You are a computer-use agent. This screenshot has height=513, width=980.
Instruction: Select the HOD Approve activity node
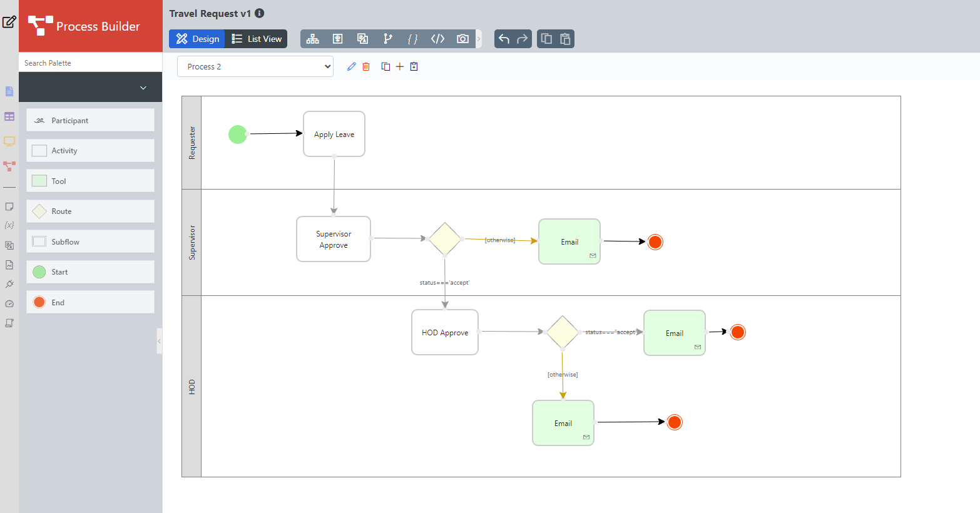pyautogui.click(x=445, y=332)
